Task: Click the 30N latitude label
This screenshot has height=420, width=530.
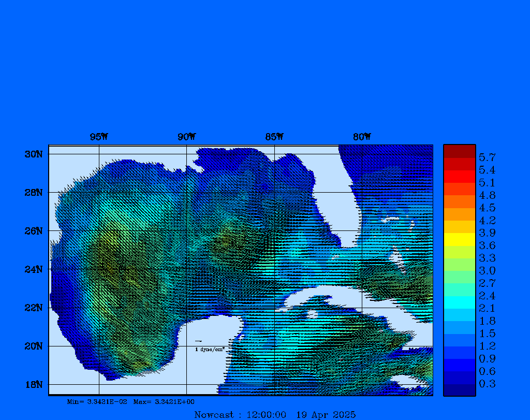Action: [33, 154]
